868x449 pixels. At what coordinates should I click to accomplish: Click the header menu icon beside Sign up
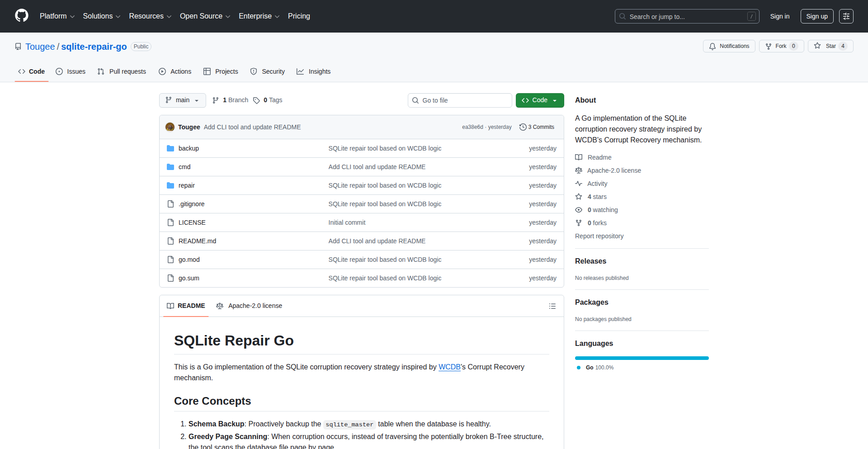click(x=846, y=16)
